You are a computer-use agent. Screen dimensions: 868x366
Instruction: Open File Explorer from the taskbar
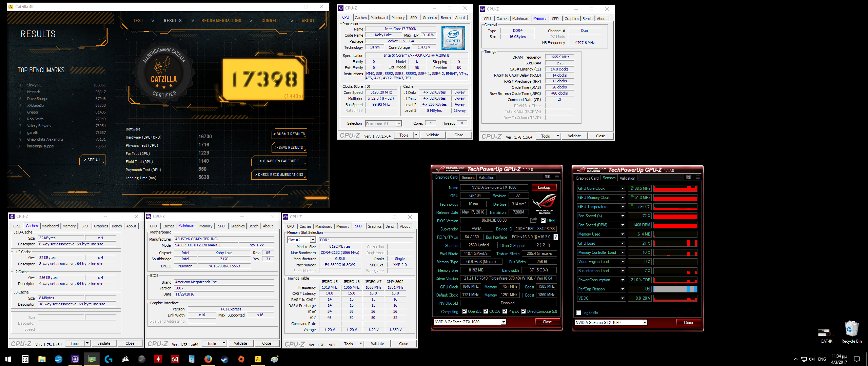[x=42, y=359]
